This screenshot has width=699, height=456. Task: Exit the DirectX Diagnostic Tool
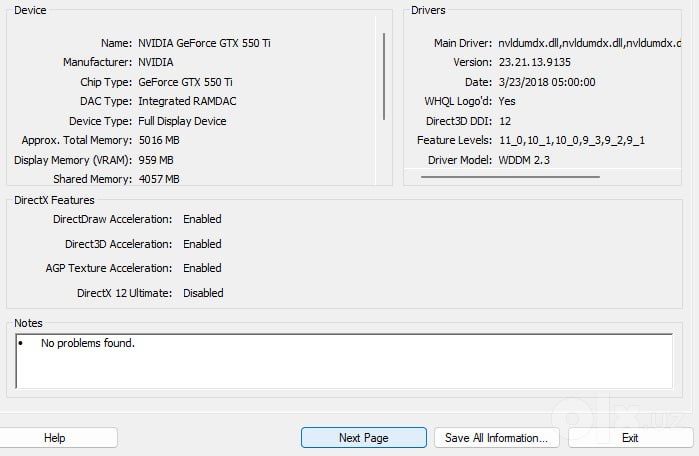tap(630, 438)
